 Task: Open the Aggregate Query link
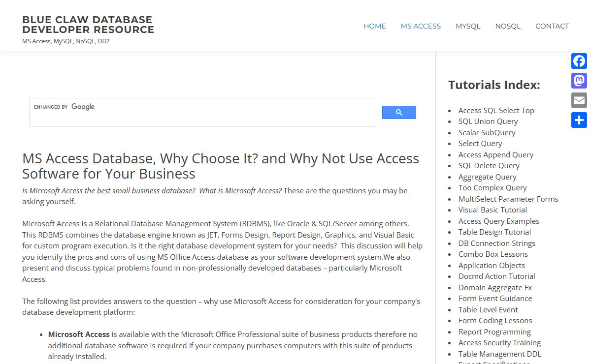point(488,177)
